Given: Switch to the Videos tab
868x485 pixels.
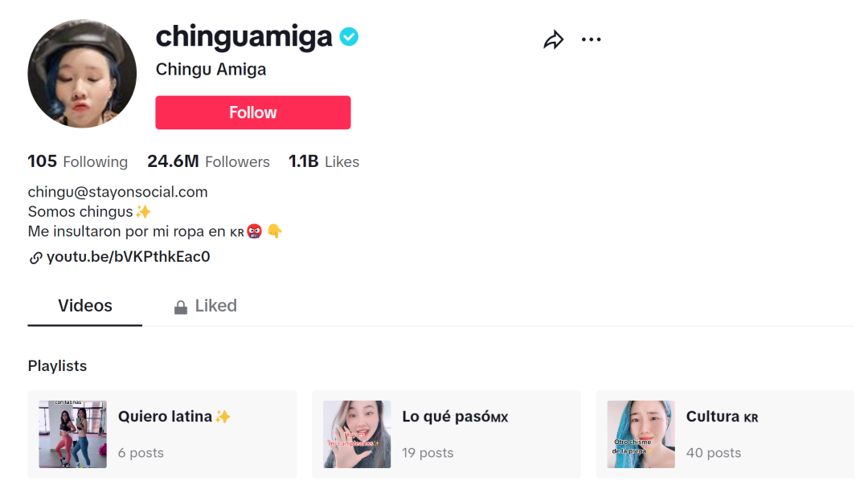Looking at the screenshot, I should tap(85, 306).
